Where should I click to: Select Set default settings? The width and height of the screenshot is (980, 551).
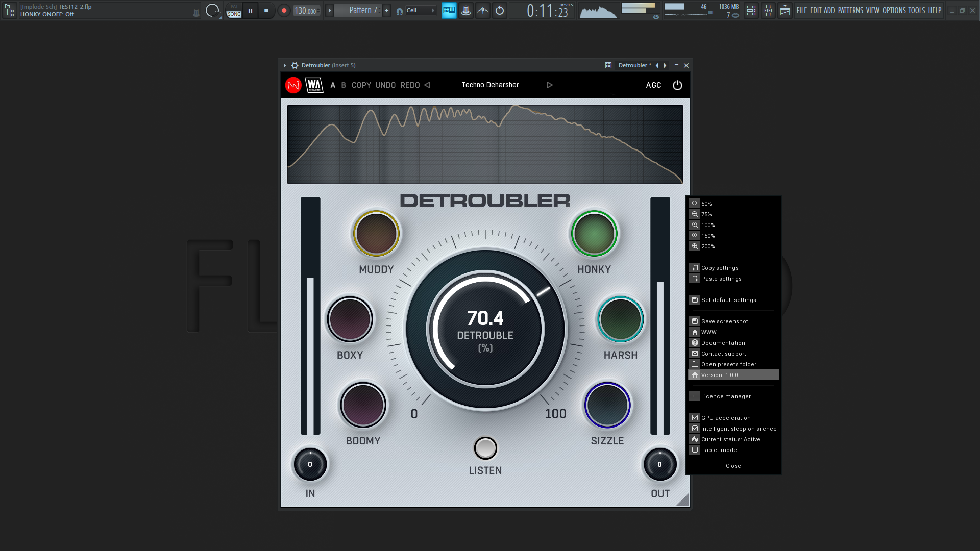733,300
